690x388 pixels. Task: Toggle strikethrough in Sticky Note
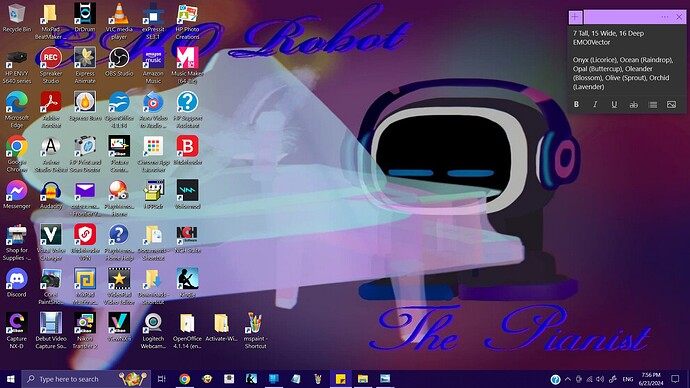[x=633, y=105]
